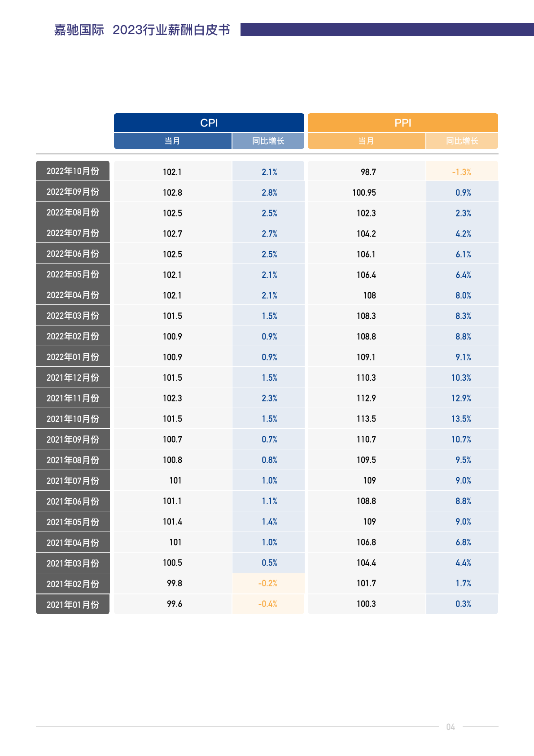Select the 2021年09月份 row label
The height and width of the screenshot is (756, 534).
click(x=73, y=440)
